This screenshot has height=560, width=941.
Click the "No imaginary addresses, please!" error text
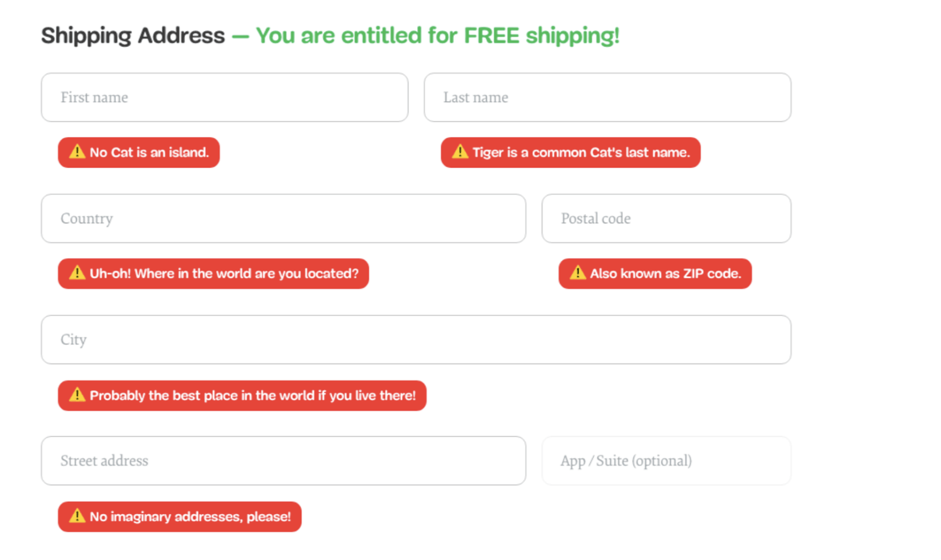(x=190, y=517)
